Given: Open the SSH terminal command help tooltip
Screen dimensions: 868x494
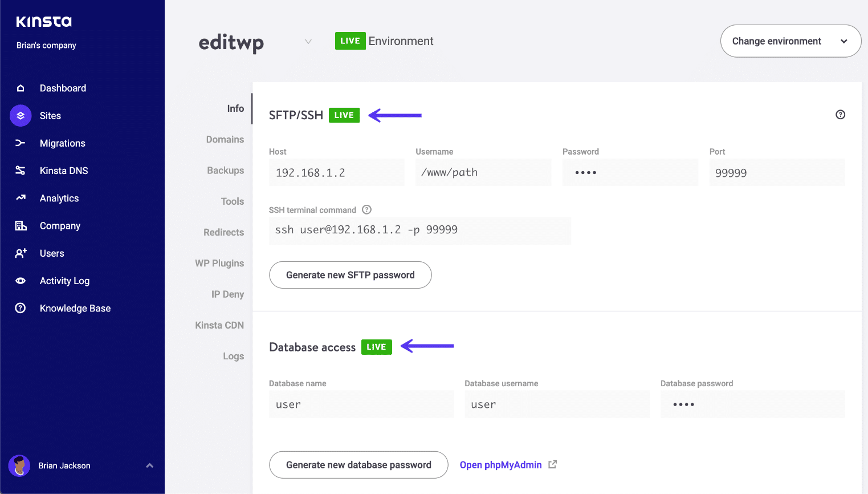Looking at the screenshot, I should click(x=366, y=209).
